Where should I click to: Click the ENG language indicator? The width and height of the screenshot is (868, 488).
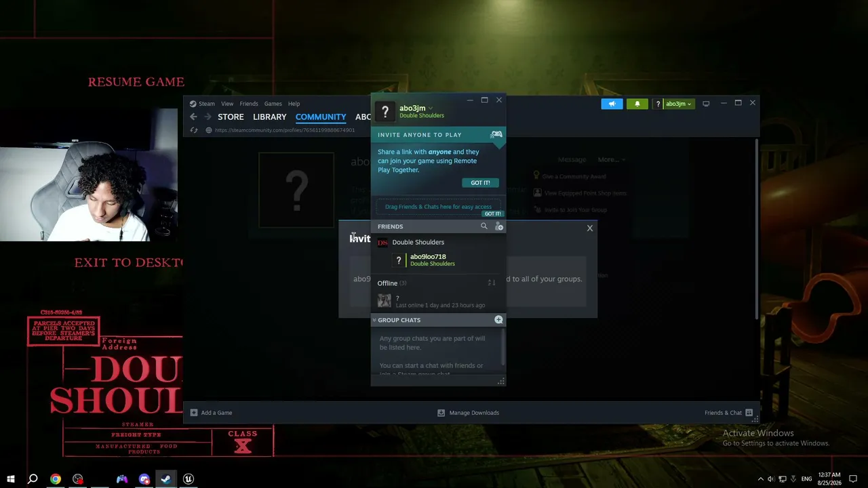tap(806, 479)
